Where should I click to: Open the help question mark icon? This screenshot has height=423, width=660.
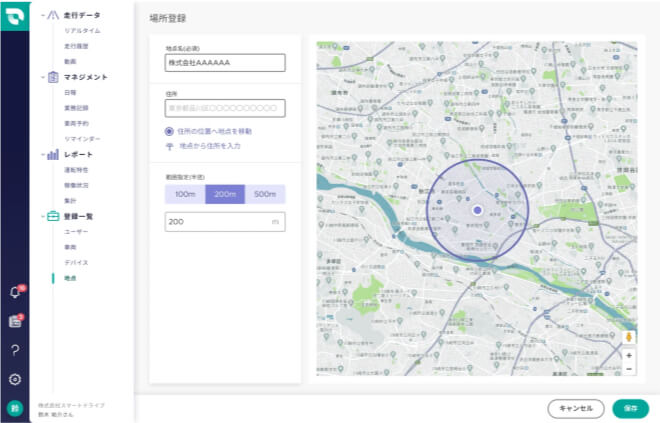coord(15,350)
